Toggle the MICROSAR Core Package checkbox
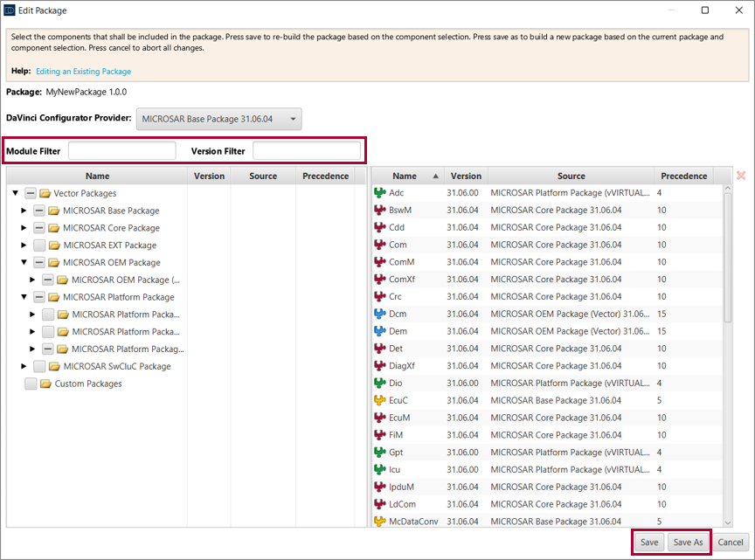Image resolution: width=755 pixels, height=560 pixels. pyautogui.click(x=39, y=228)
